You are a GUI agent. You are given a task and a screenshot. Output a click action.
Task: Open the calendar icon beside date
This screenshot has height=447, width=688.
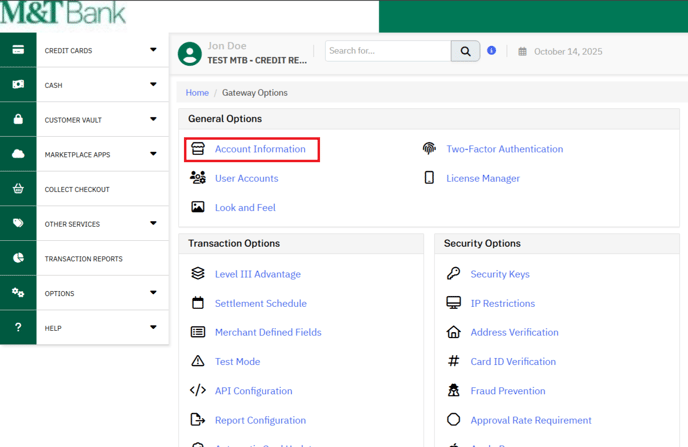(x=522, y=52)
